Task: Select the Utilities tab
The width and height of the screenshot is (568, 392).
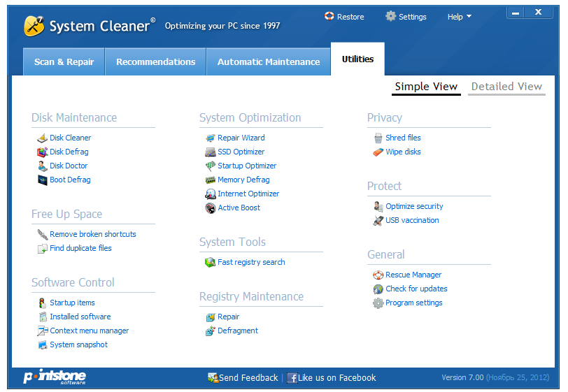Action: click(x=357, y=59)
